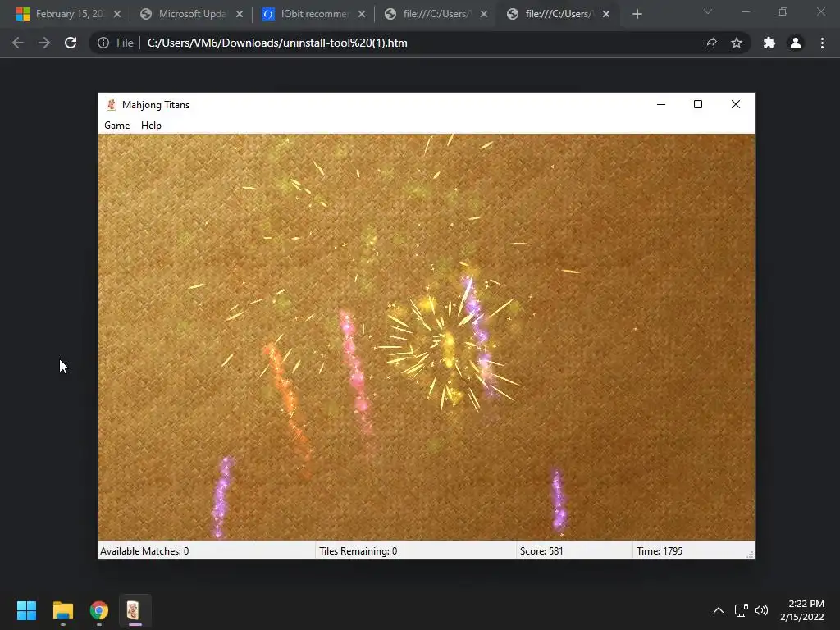Close the Microsoft Update browser tab
The width and height of the screenshot is (840, 630).
click(240, 14)
